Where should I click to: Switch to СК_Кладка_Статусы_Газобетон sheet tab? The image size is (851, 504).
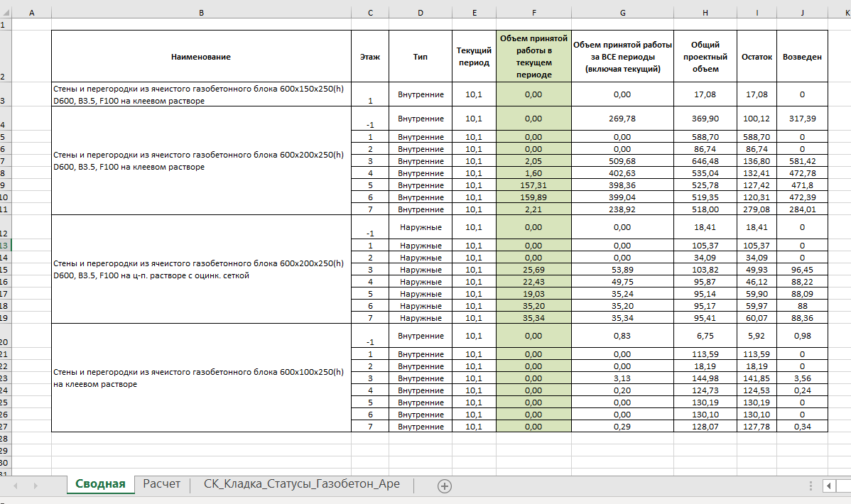point(301,484)
